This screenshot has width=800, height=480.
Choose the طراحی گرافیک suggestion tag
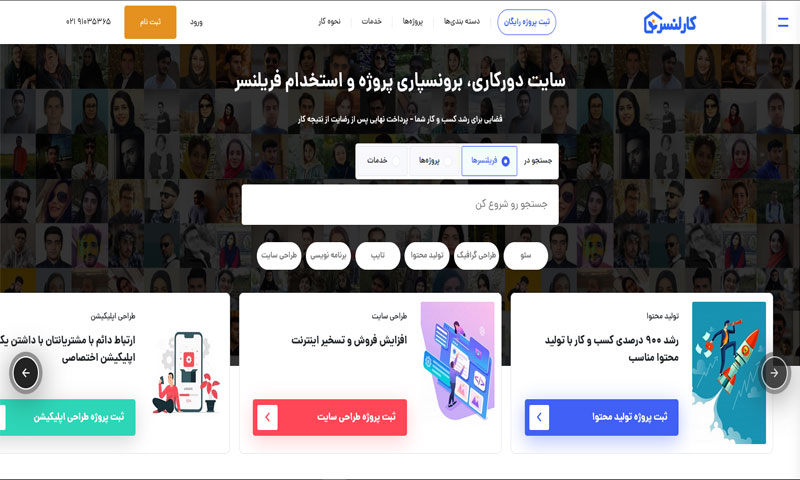pyautogui.click(x=476, y=256)
